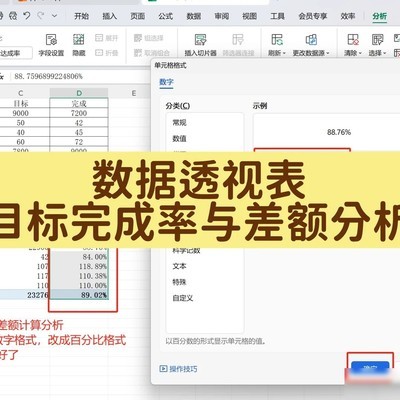Click the 组选择 group selection button
Image resolution: width=400 pixels, height=400 pixels.
[x=149, y=38]
